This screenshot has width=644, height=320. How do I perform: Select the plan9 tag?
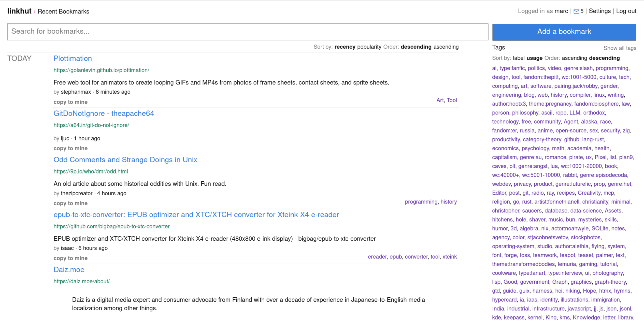click(626, 157)
